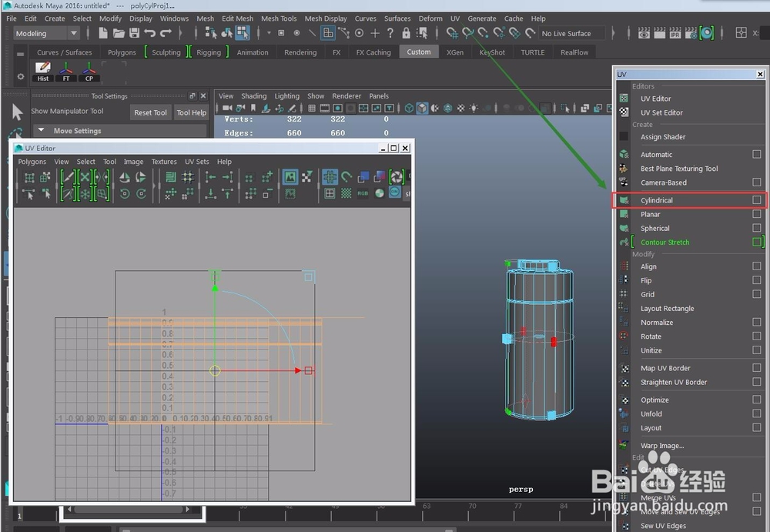
Task: Open the Modeling menu set dropdown
Action: pos(45,33)
